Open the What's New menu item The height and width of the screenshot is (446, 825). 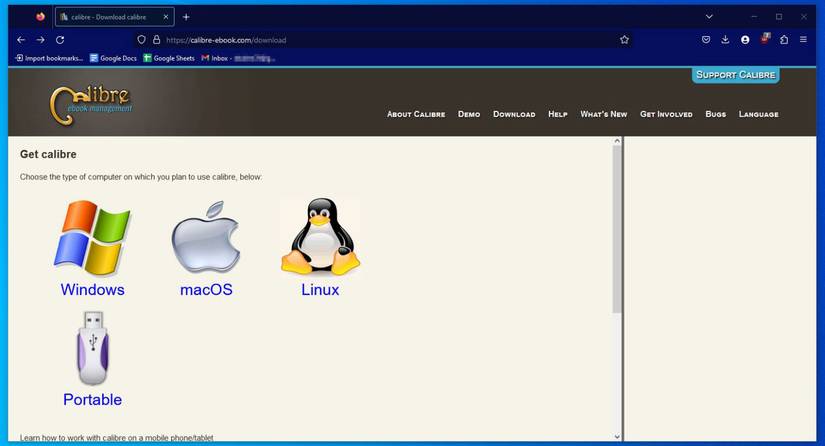click(x=603, y=114)
